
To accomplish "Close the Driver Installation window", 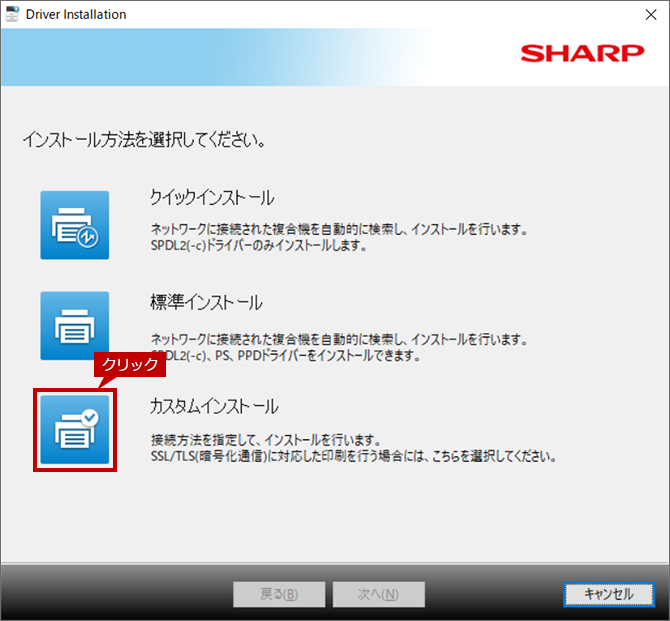I will [651, 15].
